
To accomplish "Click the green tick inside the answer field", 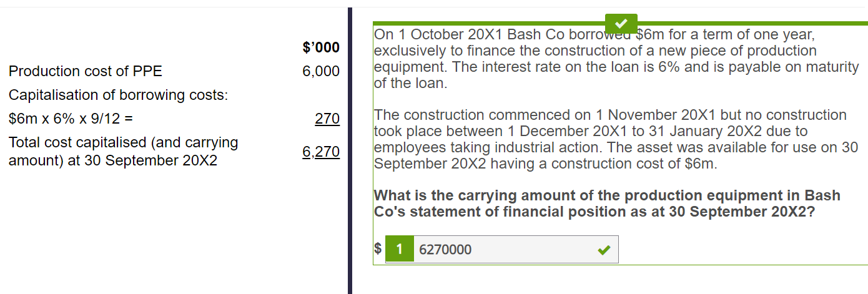I will tap(603, 250).
